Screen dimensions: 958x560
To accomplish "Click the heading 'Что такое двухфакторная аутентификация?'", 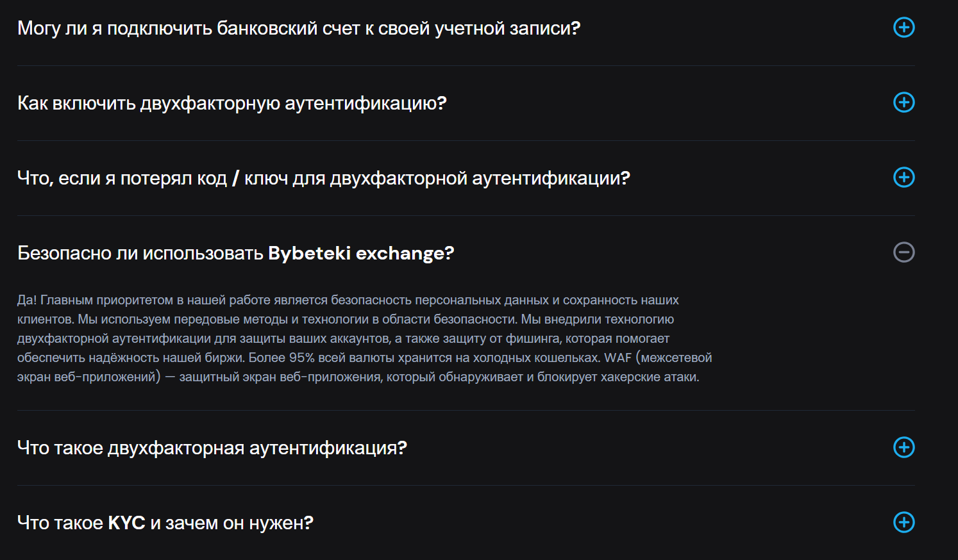I will [212, 448].
